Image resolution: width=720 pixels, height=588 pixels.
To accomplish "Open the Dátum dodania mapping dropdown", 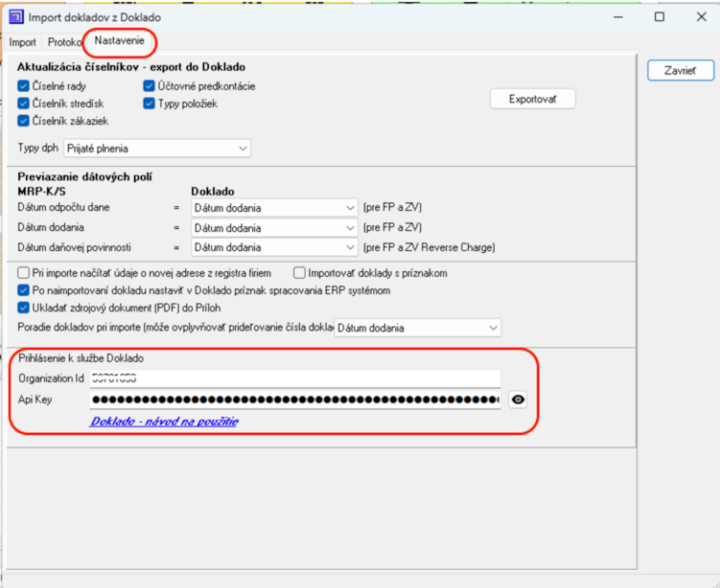I will tap(274, 228).
